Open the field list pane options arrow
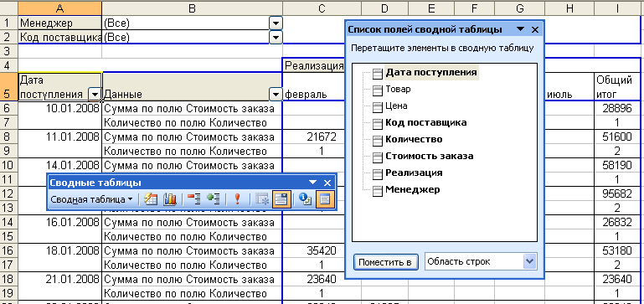Image resolution: width=644 pixels, height=304 pixels. (x=520, y=29)
